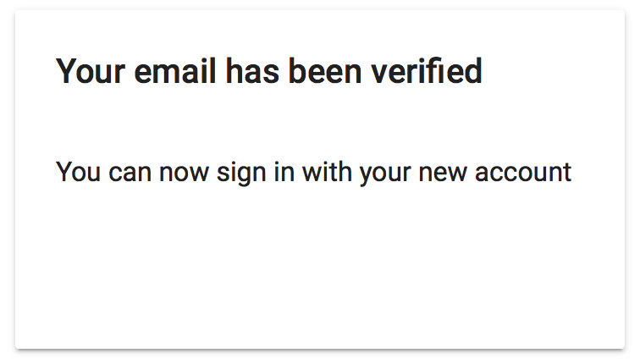Click the word "been" in the heading
The height and width of the screenshot is (364, 640).
point(325,71)
